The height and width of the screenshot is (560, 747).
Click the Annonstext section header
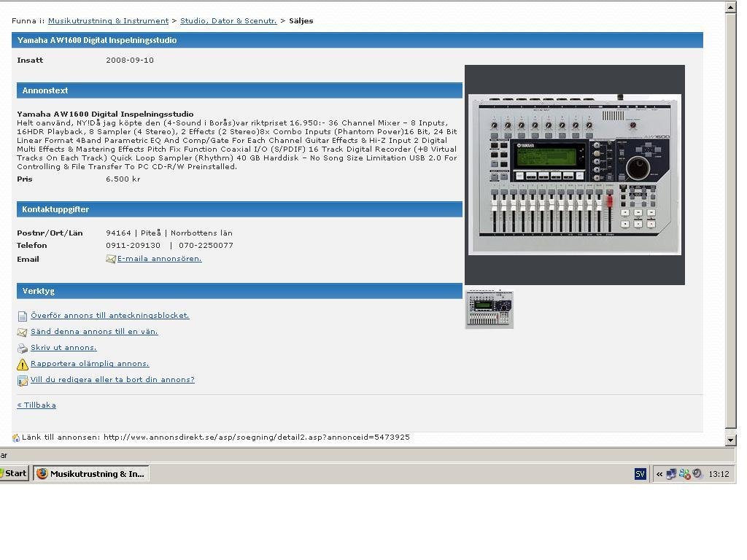(x=239, y=90)
